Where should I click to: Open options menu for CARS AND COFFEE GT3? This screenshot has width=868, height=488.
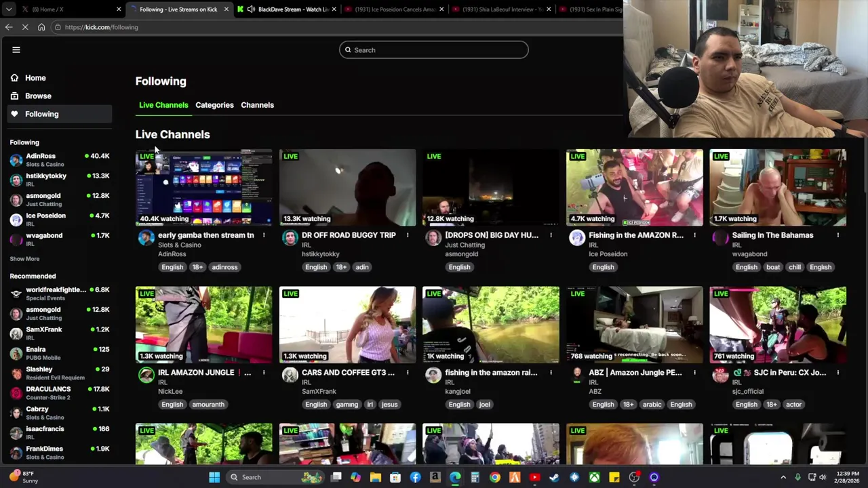pyautogui.click(x=408, y=373)
